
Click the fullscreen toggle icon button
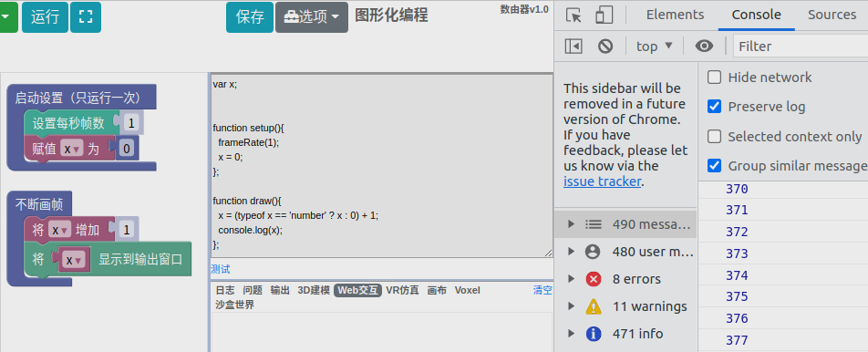[x=86, y=17]
